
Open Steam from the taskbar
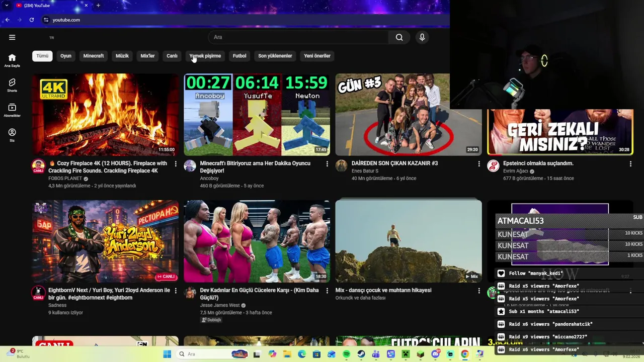coord(361,354)
